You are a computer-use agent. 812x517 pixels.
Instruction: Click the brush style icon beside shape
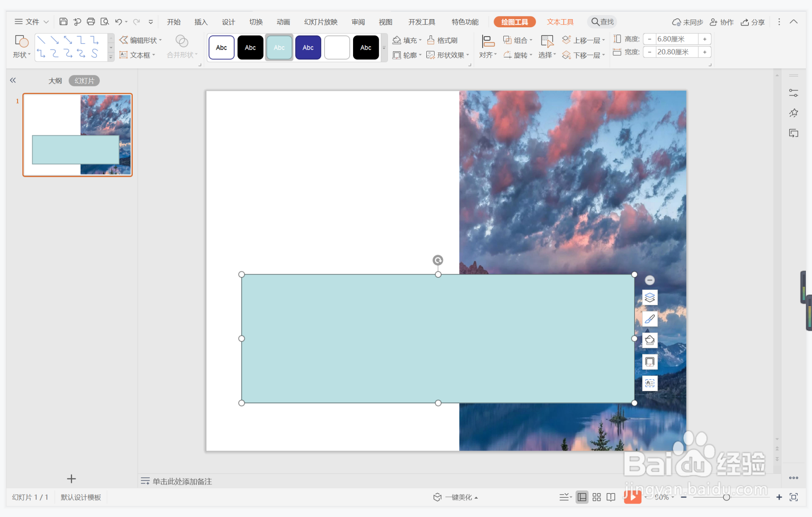650,319
